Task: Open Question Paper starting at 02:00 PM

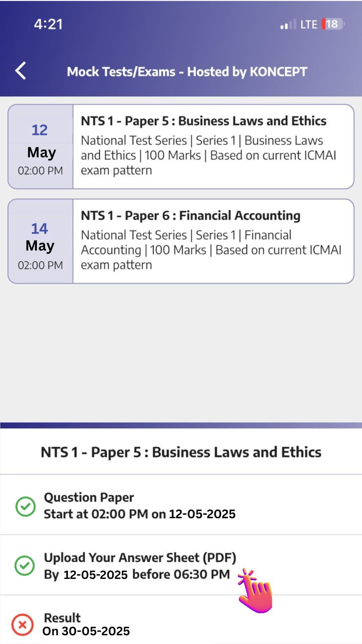Action: (x=139, y=505)
